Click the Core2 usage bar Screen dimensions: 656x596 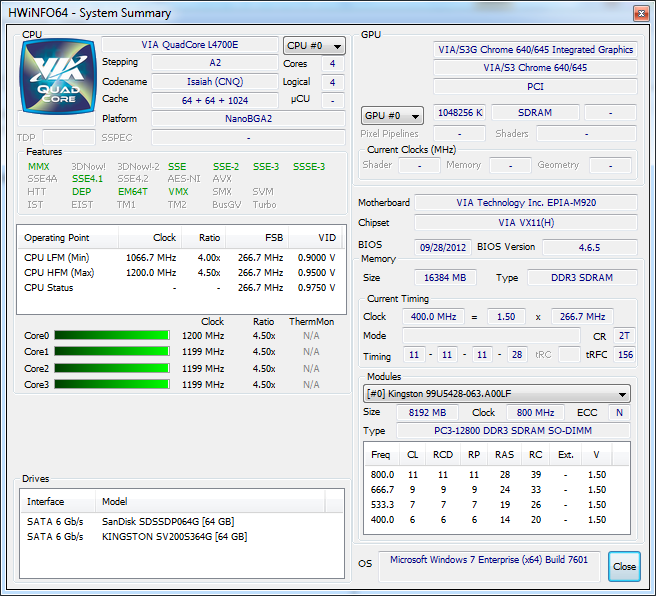112,368
